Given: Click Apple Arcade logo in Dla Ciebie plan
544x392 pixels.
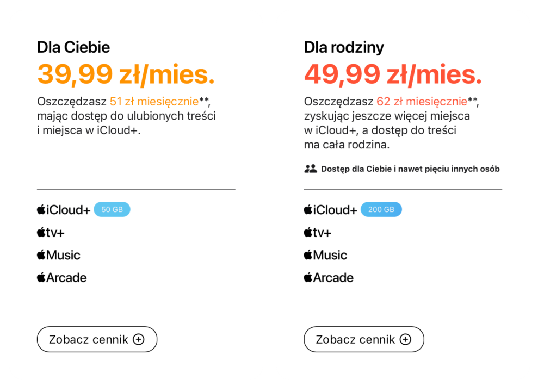Looking at the screenshot, I should 62,278.
